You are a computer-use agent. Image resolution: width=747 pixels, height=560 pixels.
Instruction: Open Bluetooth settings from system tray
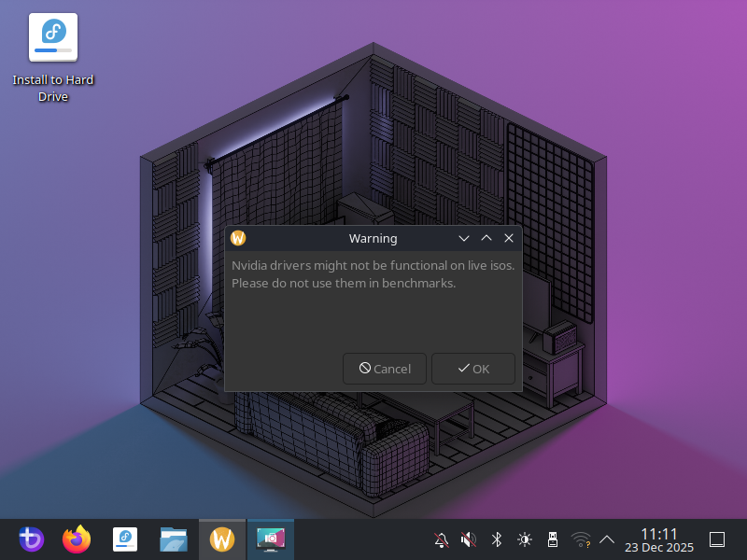[x=497, y=540]
